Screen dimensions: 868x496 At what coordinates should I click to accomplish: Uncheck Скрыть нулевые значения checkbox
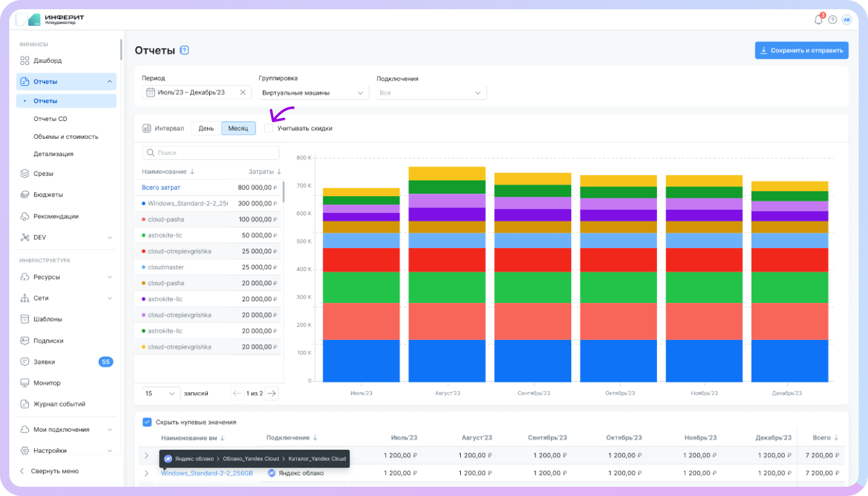[147, 422]
